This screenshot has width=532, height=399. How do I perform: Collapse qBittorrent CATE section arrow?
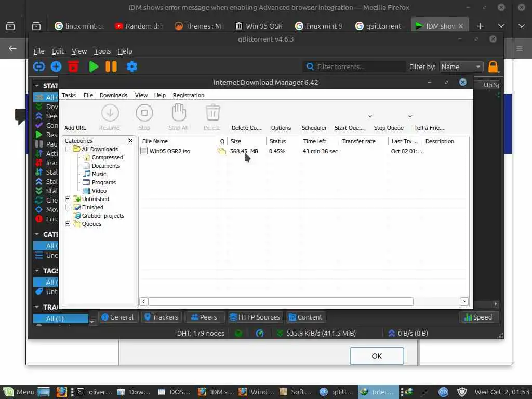[x=37, y=234]
